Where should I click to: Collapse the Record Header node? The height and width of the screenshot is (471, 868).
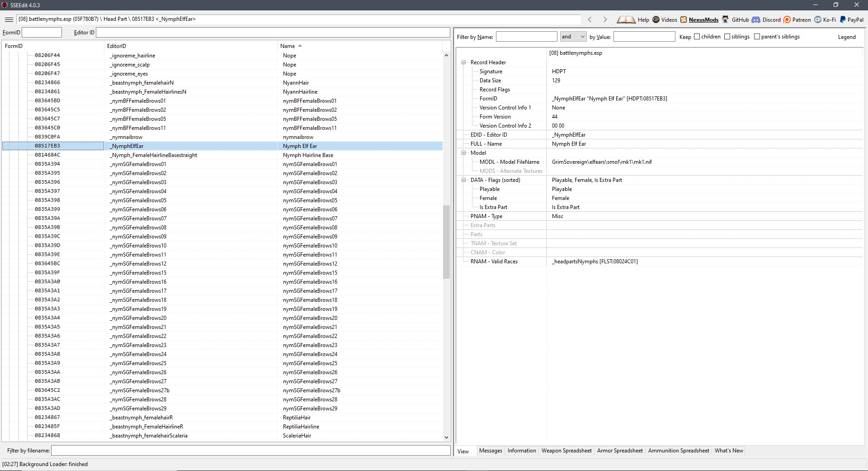[x=463, y=62]
